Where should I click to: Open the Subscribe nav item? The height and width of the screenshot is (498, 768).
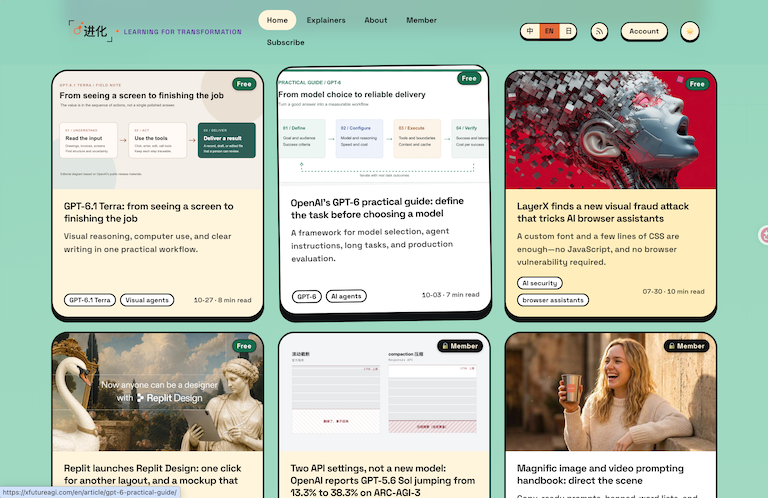(x=286, y=43)
